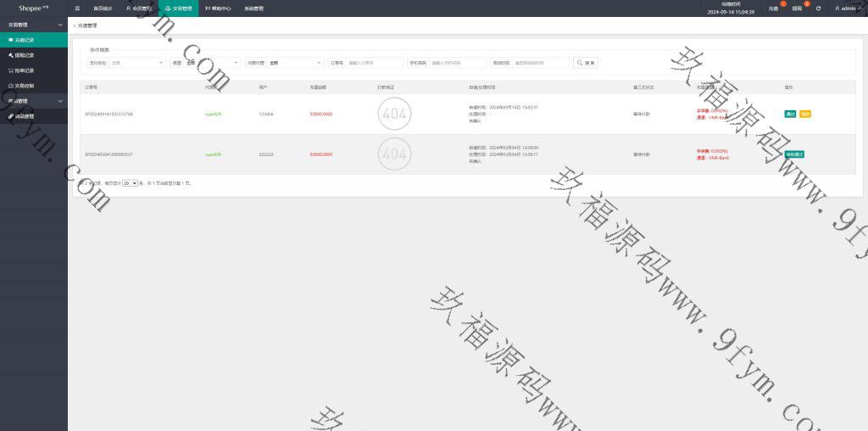Viewport: 868px width, 431px height.
Task: Collapse the 交易管理 sidebar group
Action: [34, 25]
